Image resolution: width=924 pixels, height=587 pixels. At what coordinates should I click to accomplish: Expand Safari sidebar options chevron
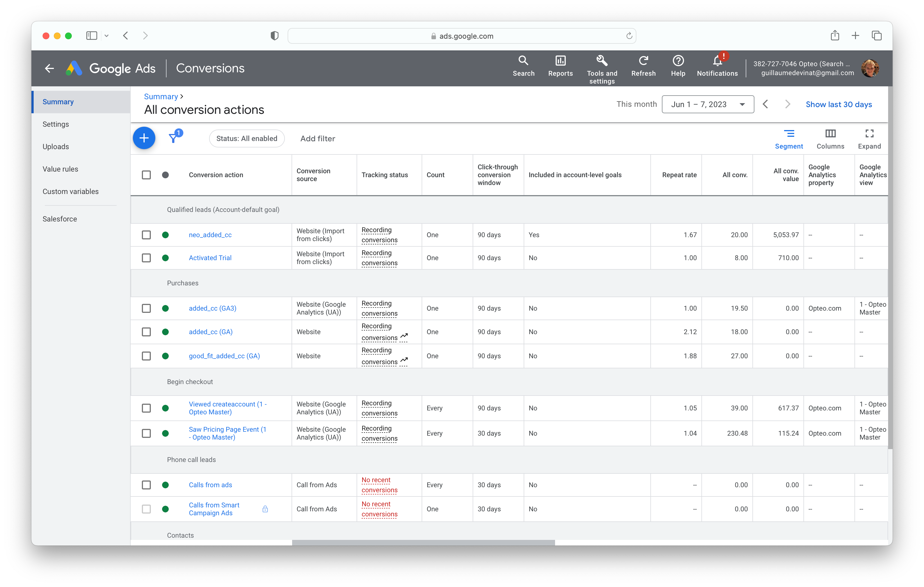107,36
